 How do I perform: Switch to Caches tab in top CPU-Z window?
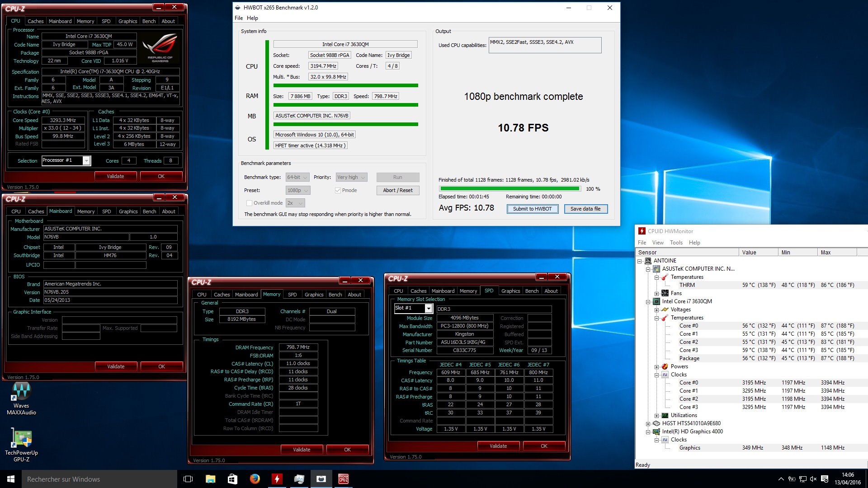click(x=35, y=21)
